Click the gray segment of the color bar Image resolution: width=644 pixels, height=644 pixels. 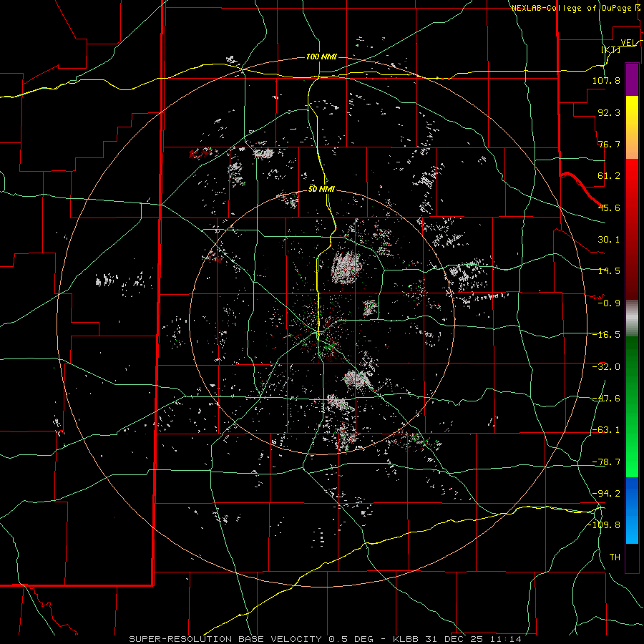click(632, 318)
